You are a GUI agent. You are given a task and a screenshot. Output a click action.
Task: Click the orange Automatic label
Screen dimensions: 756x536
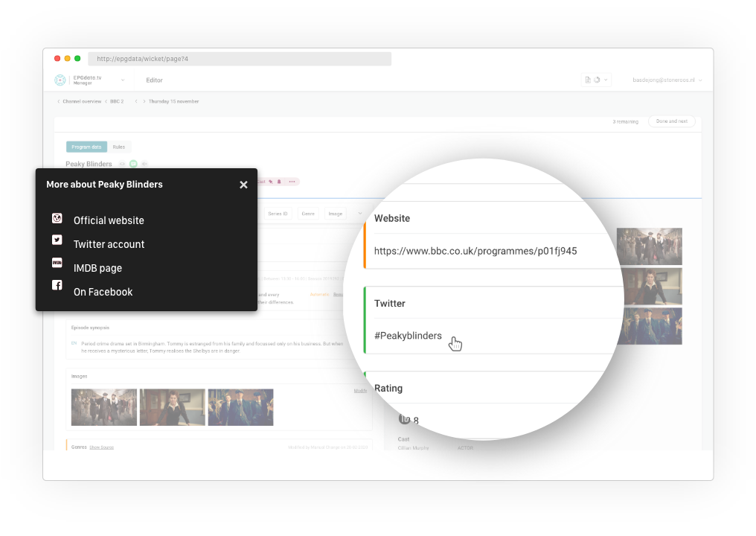point(319,294)
